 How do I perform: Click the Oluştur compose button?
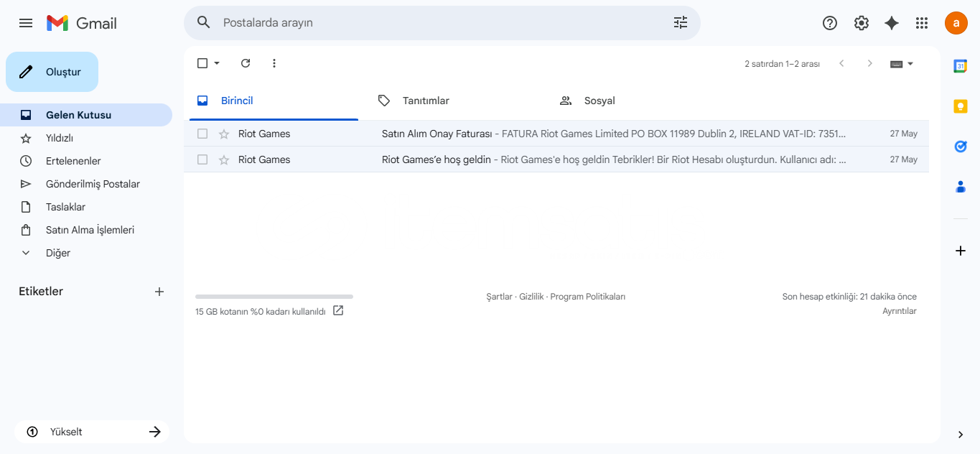(x=52, y=72)
